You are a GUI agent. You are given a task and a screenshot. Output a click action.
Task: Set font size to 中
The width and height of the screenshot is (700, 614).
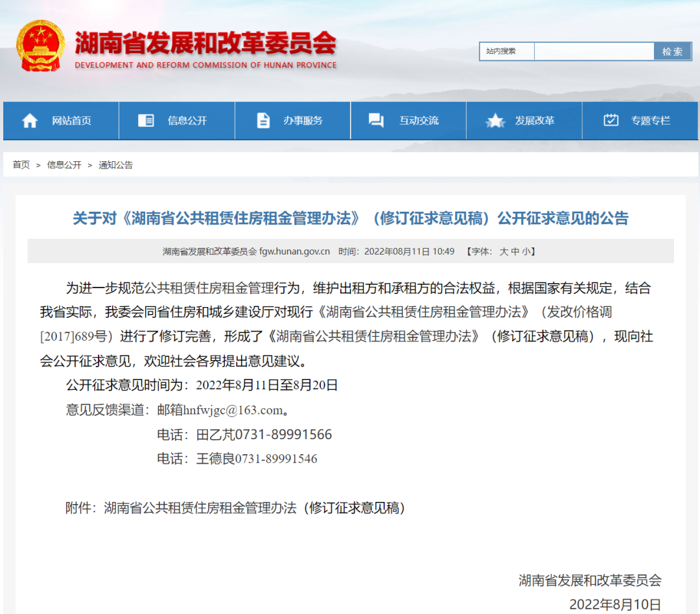[x=515, y=251]
